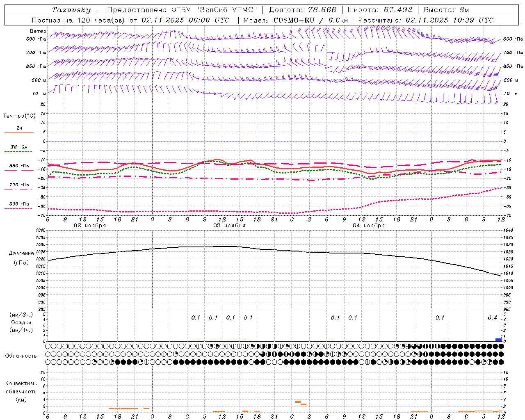Select the (мм/1ч.) precipitation unit label
The width and height of the screenshot is (525, 420).
tap(21, 330)
